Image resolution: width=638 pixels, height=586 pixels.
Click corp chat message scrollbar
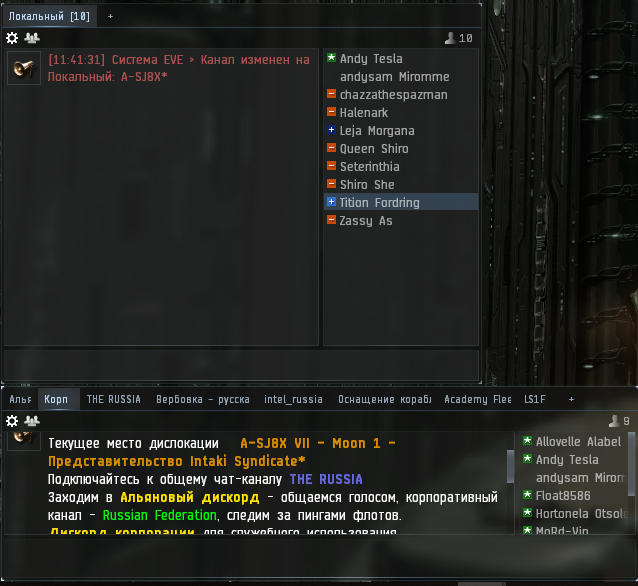[x=511, y=466]
